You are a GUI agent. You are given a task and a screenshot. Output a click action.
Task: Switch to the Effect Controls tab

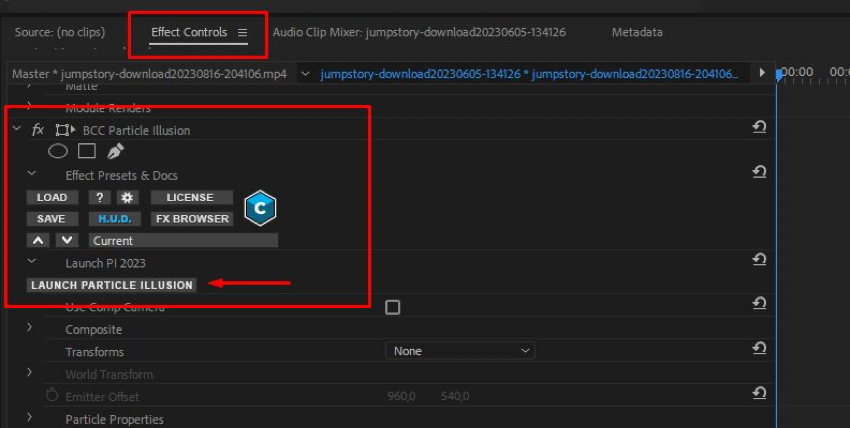pos(189,32)
